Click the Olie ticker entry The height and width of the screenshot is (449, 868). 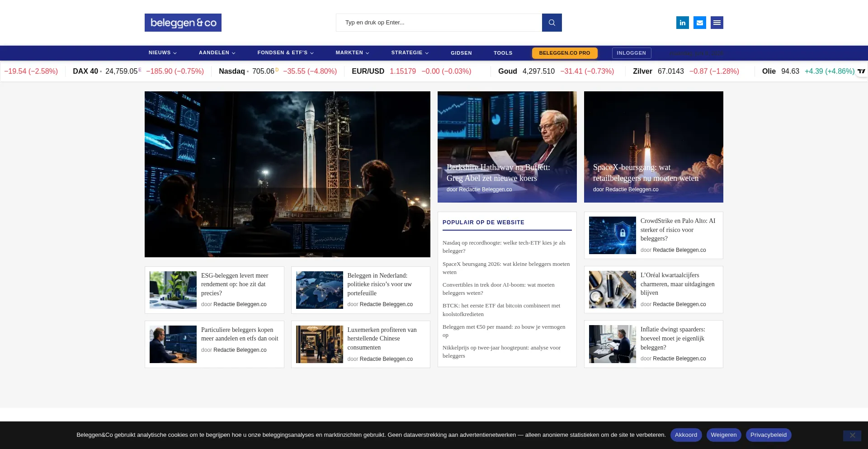(x=808, y=71)
